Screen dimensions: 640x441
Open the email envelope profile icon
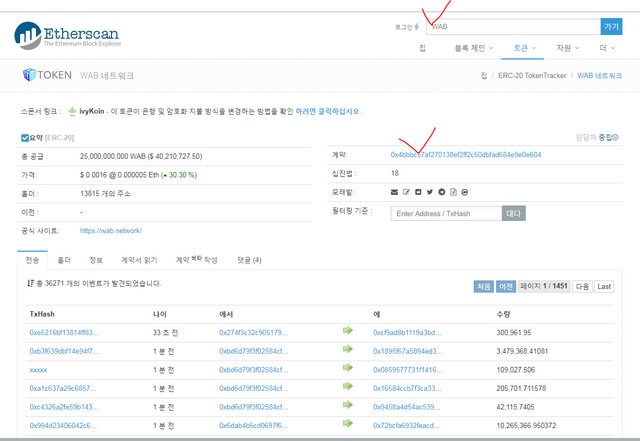pos(394,192)
